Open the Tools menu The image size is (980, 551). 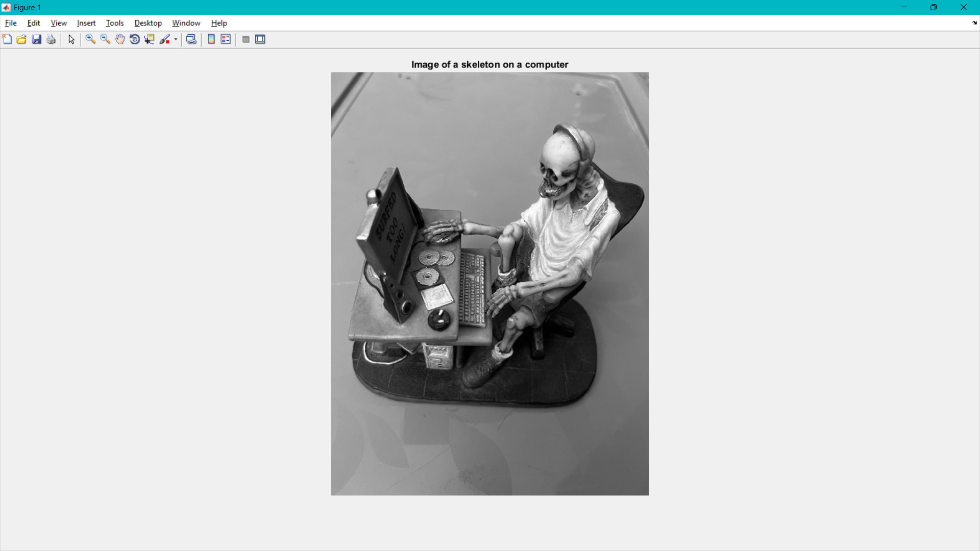114,23
